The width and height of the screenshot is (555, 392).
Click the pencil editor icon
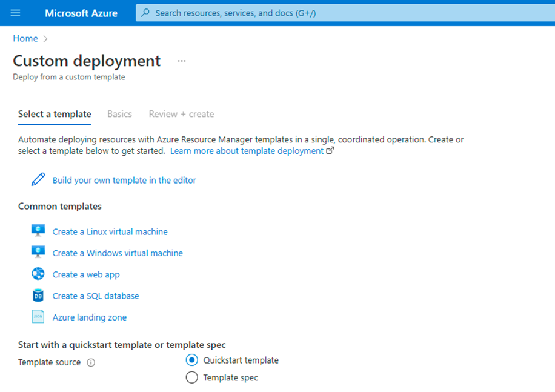[x=38, y=179]
